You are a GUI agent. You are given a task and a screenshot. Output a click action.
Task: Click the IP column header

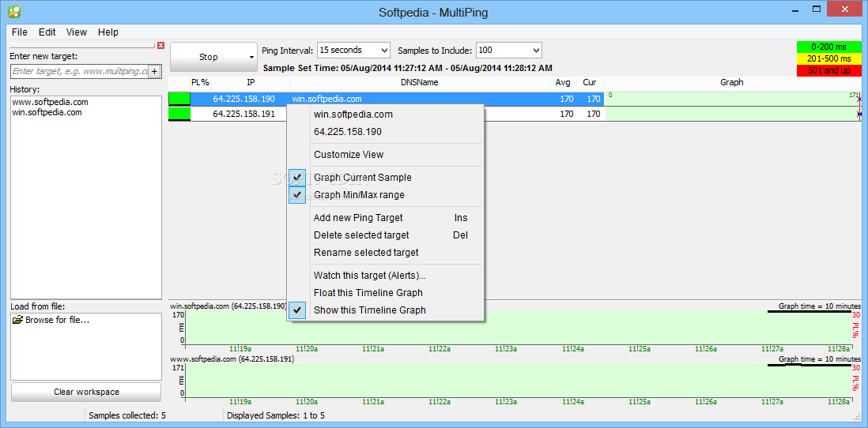click(x=251, y=82)
